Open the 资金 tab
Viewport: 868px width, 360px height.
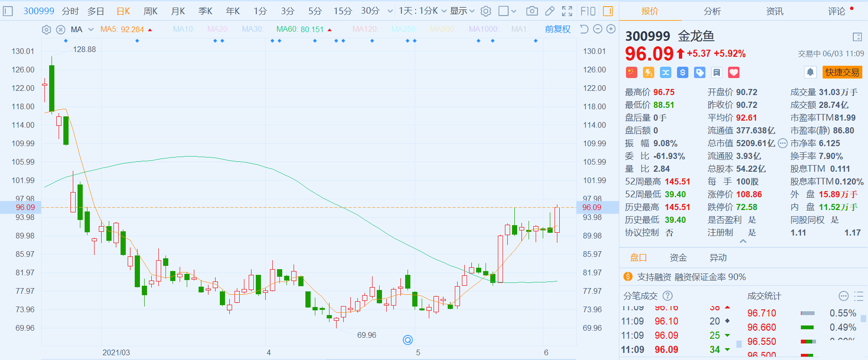pyautogui.click(x=678, y=258)
